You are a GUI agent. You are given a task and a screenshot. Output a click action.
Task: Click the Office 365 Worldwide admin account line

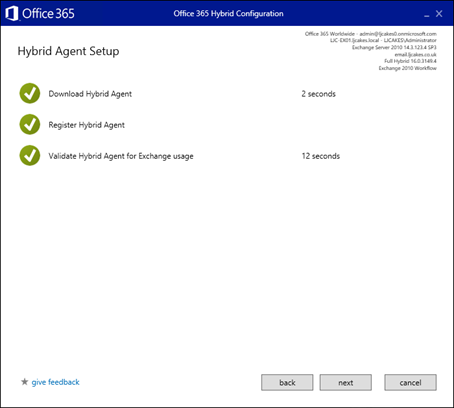pyautogui.click(x=370, y=34)
